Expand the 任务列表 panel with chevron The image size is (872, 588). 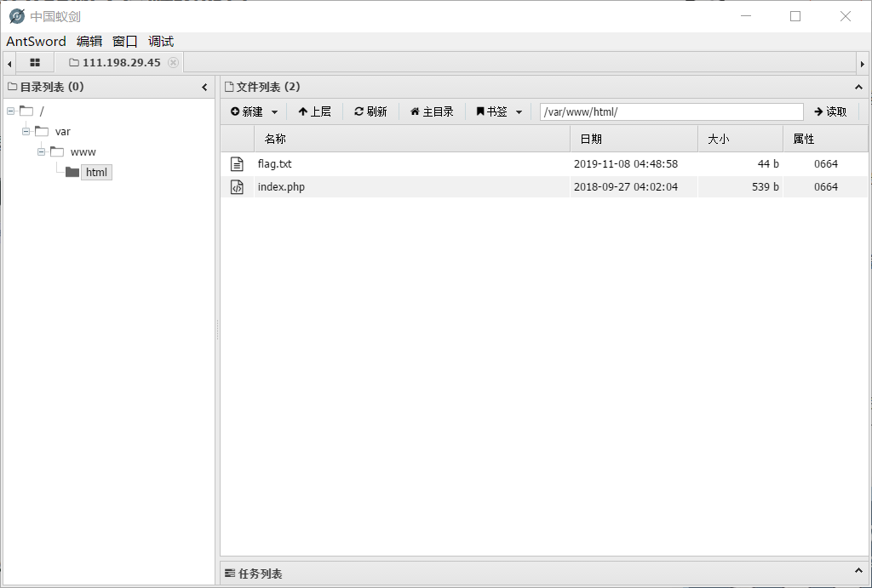click(x=858, y=571)
